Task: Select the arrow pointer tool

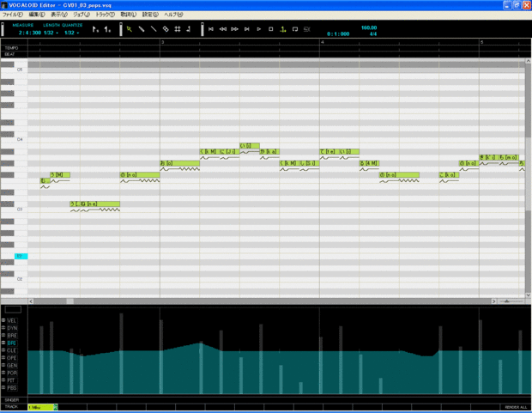Action: tap(130, 29)
